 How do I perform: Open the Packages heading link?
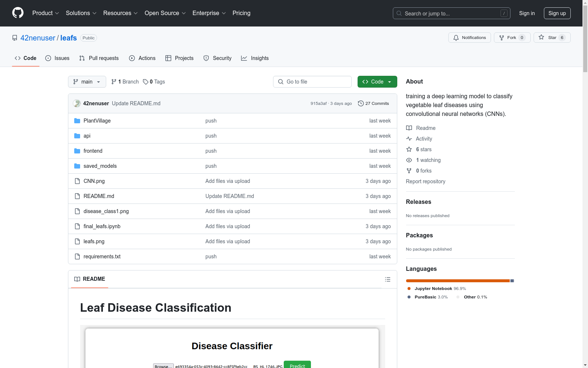pos(419,235)
